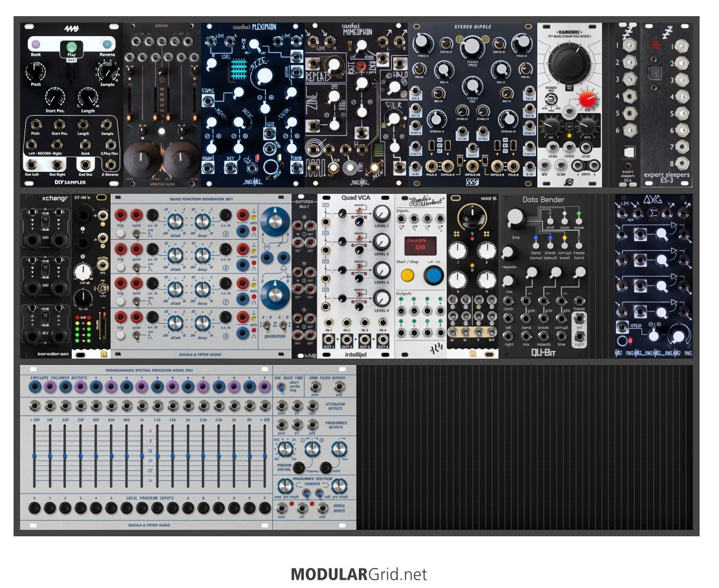The image size is (719, 588).
Task: Click output 8 jack on Pamela's PRO Workout
Action: [440, 332]
